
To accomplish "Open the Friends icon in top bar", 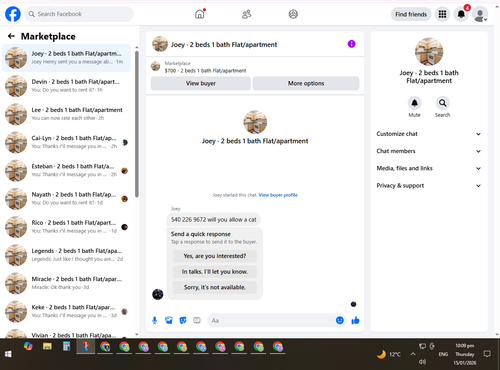I will click(246, 14).
